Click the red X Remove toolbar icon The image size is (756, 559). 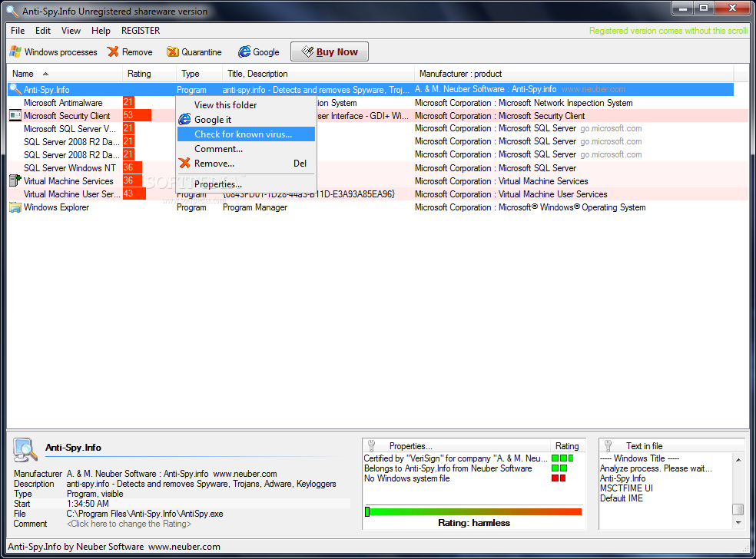(113, 51)
